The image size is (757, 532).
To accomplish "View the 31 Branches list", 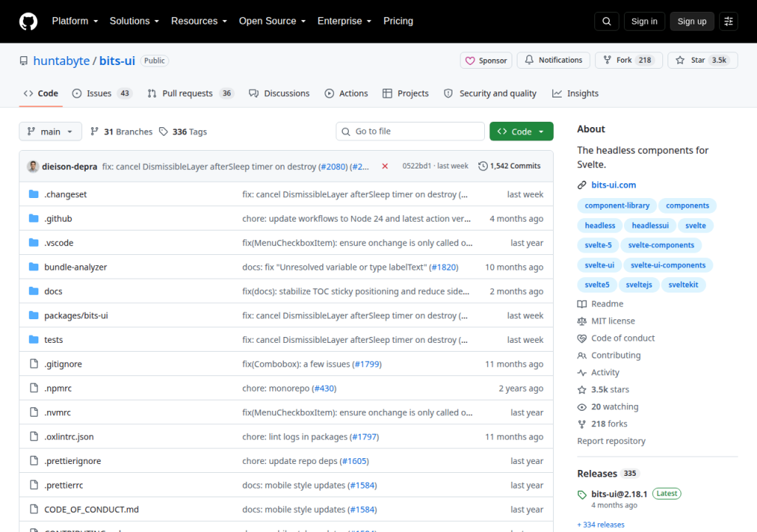I will [x=121, y=132].
